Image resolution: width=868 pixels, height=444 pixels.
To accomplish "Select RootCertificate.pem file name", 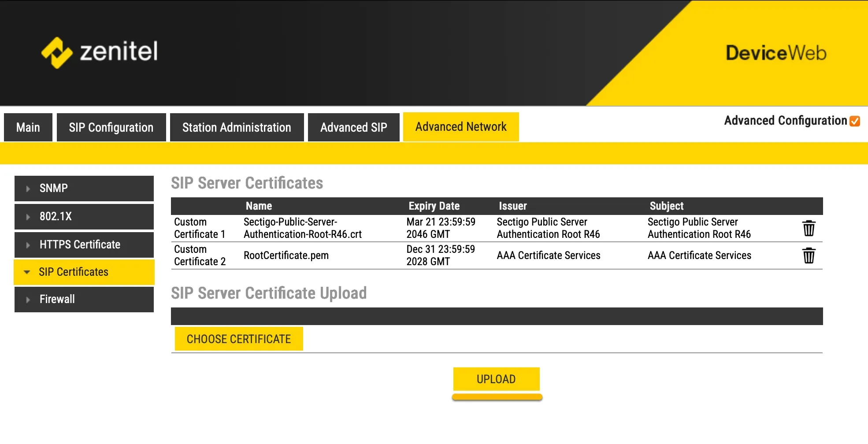I will coord(286,255).
